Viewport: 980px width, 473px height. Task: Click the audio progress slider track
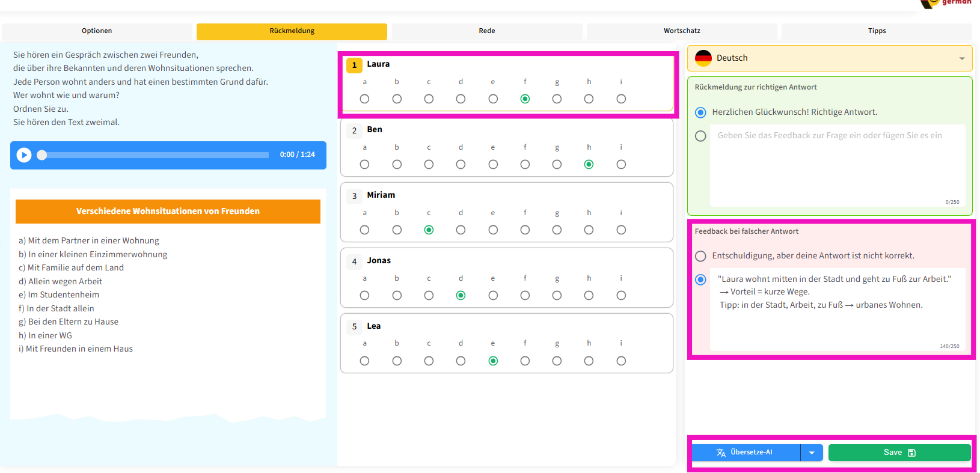click(x=156, y=155)
